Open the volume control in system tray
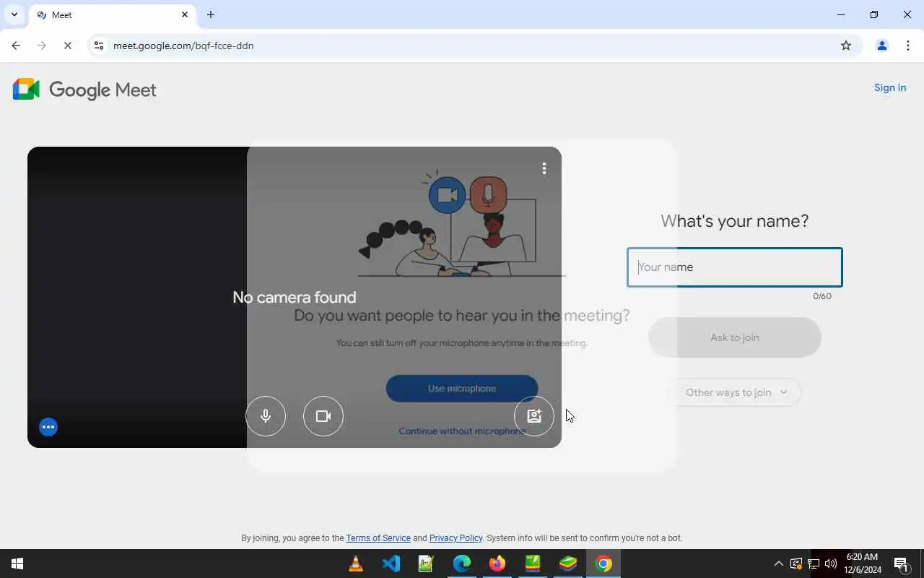 click(831, 564)
